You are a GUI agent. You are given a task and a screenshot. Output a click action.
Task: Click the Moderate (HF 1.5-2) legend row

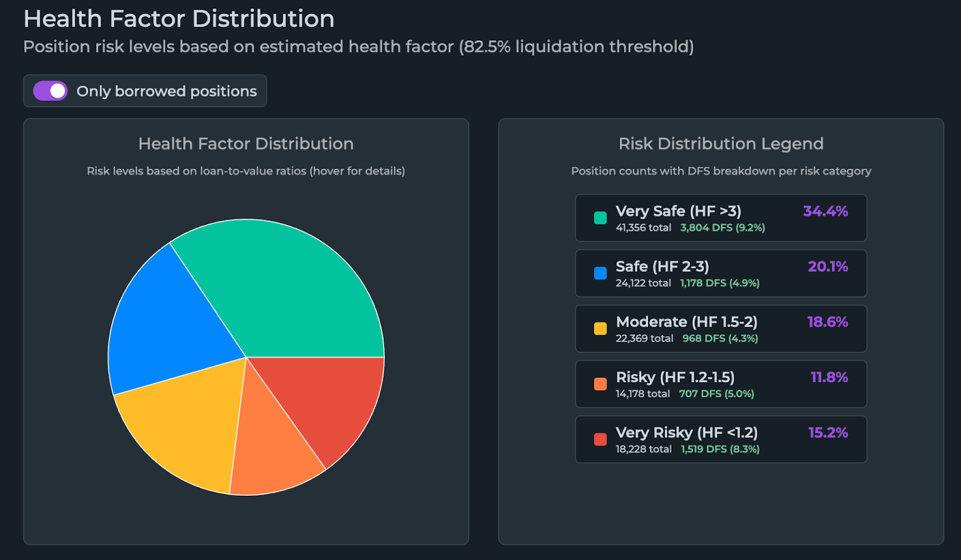pos(721,328)
